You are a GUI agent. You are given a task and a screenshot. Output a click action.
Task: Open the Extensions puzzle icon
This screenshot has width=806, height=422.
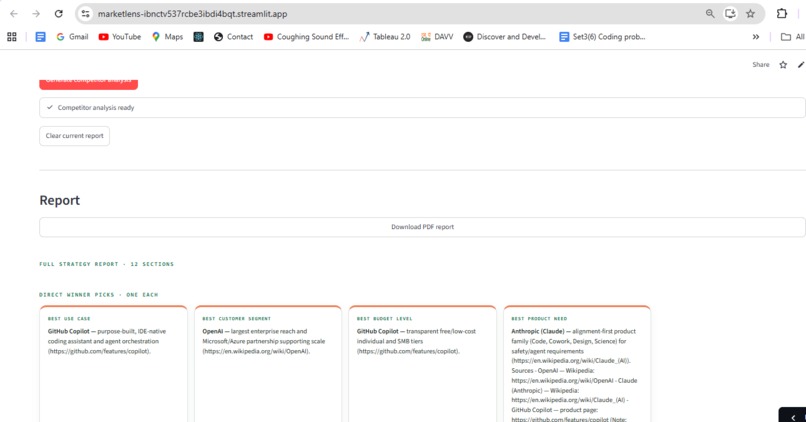782,14
